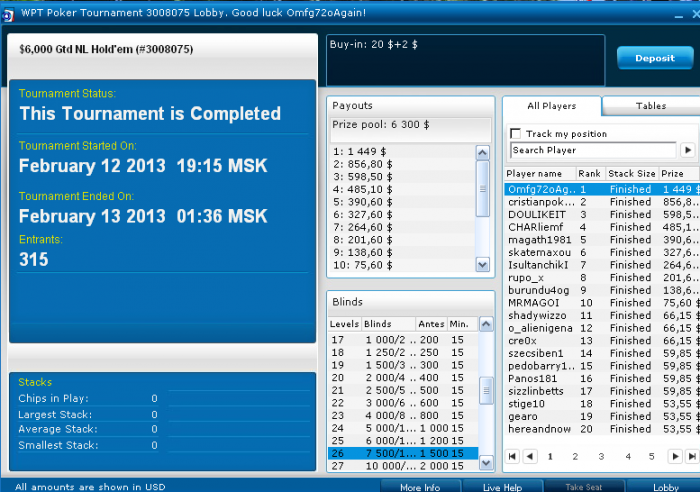Click the blinds scroll down arrow

[x=486, y=463]
